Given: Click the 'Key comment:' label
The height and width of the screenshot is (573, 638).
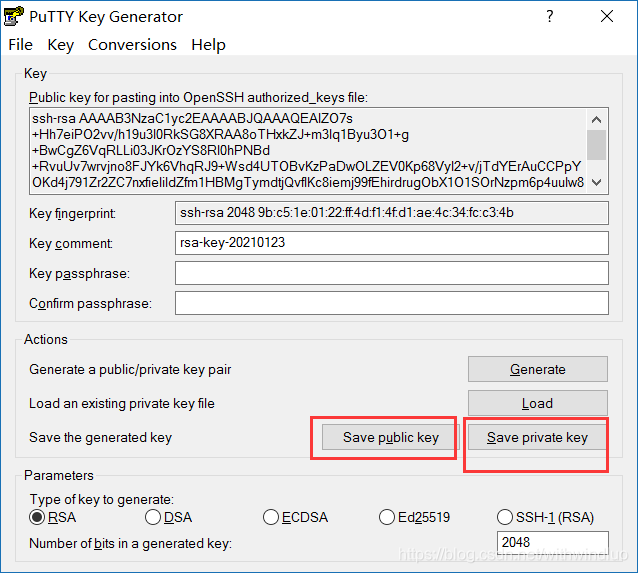Looking at the screenshot, I should click(x=71, y=243).
